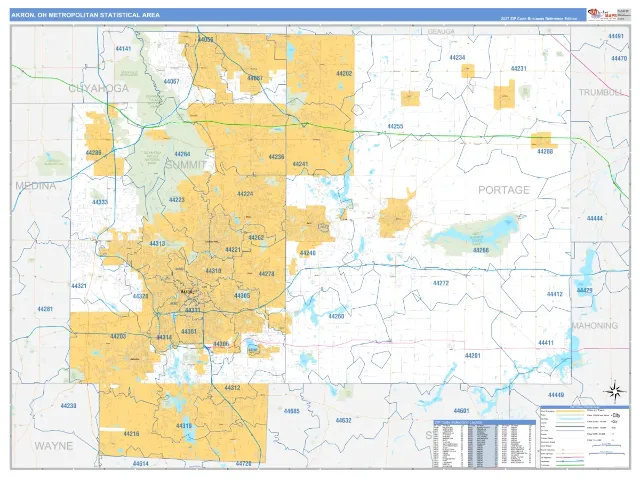Click the TRUMBULL county label

coord(600,93)
